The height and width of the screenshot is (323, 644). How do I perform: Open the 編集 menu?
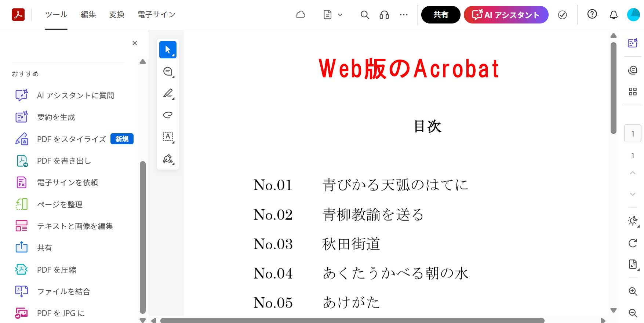[x=88, y=14]
